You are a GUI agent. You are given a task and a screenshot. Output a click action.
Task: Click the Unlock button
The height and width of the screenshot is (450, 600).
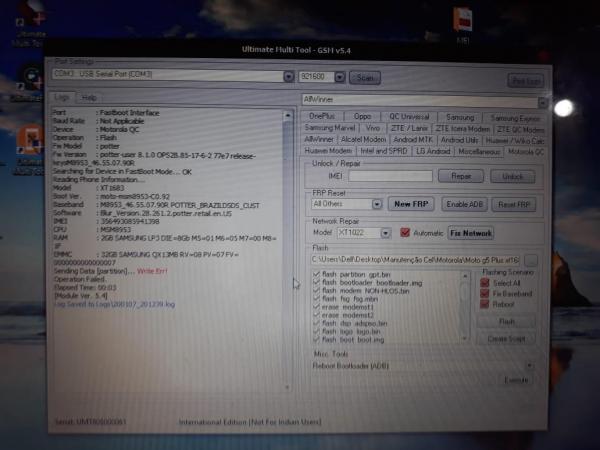pyautogui.click(x=512, y=177)
